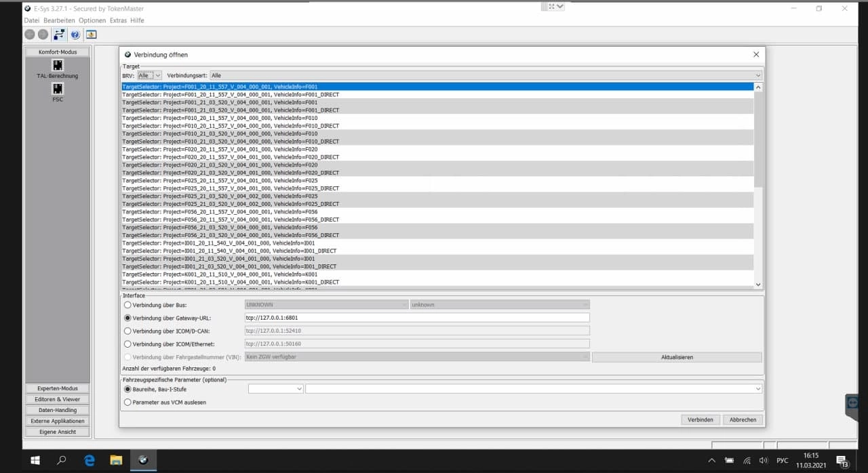Click the target list scrollbar down arrow
Screen dimensions: 868x473
pyautogui.click(x=758, y=285)
